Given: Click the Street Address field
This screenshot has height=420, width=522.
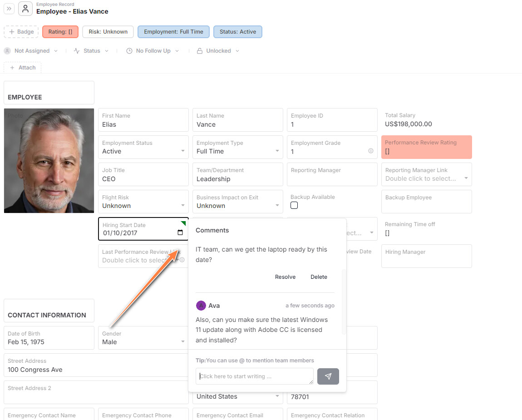Looking at the screenshot, I should [x=96, y=366].
